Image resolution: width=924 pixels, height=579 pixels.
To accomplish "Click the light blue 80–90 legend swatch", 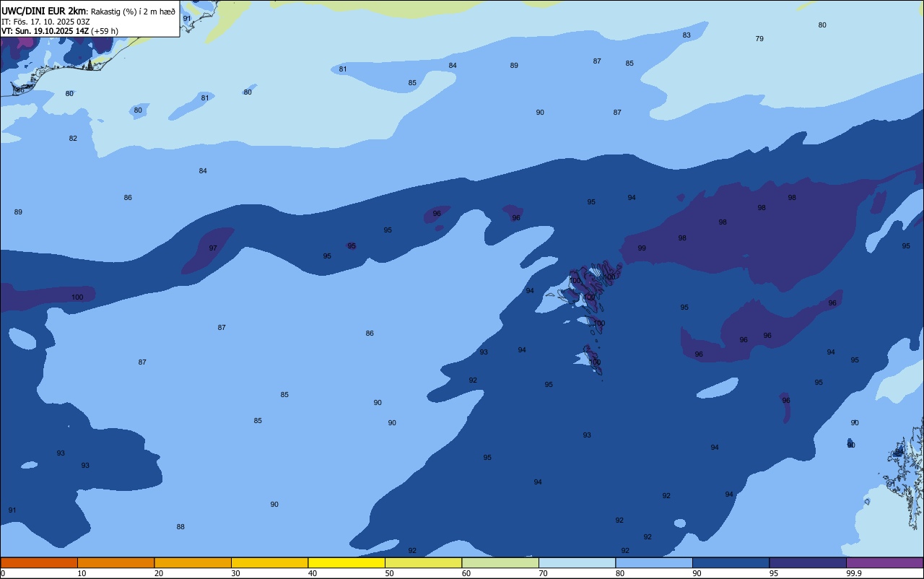I will 654,562.
